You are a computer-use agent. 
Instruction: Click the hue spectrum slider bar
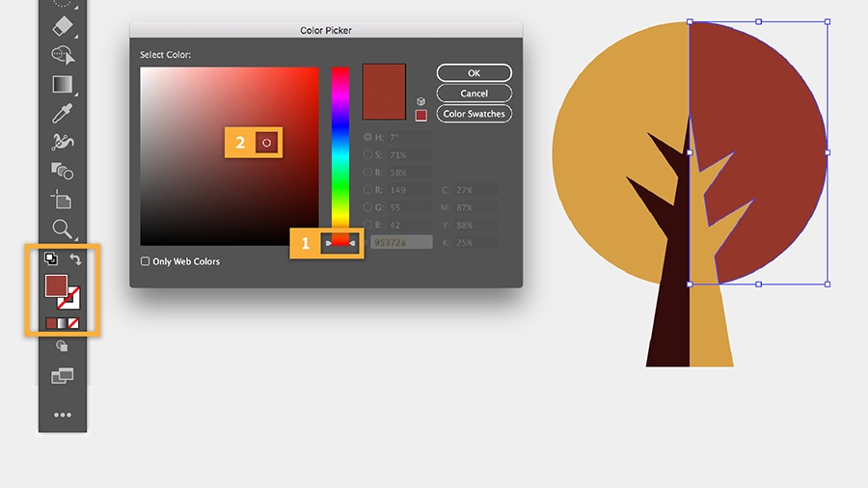(340, 156)
